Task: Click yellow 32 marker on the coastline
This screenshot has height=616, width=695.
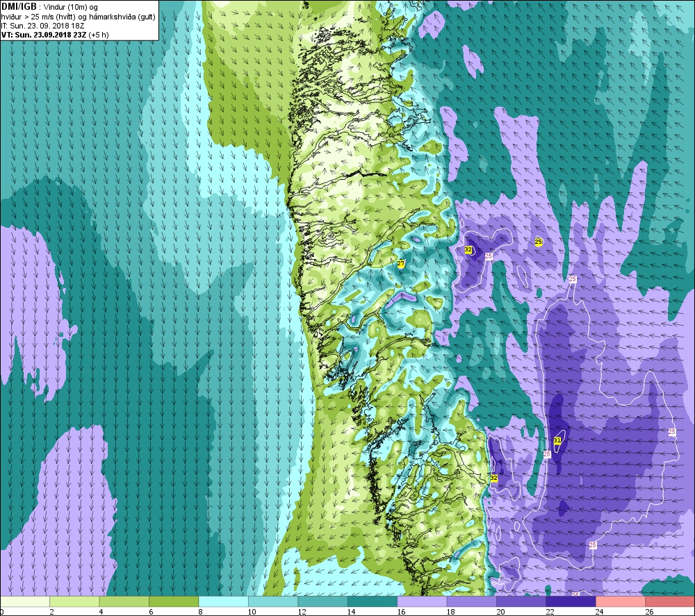Action: click(493, 478)
